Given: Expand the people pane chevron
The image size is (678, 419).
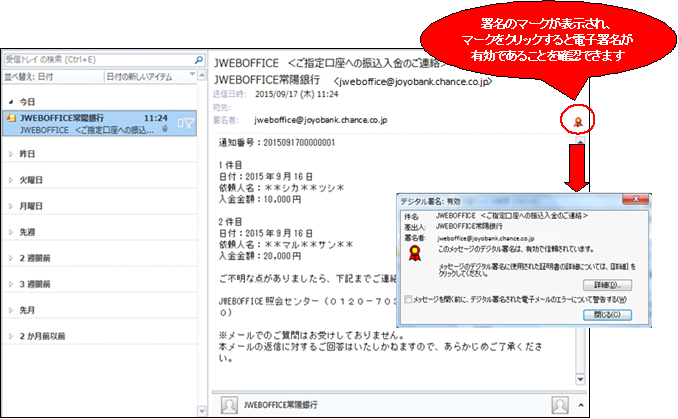Looking at the screenshot, I should 581,405.
